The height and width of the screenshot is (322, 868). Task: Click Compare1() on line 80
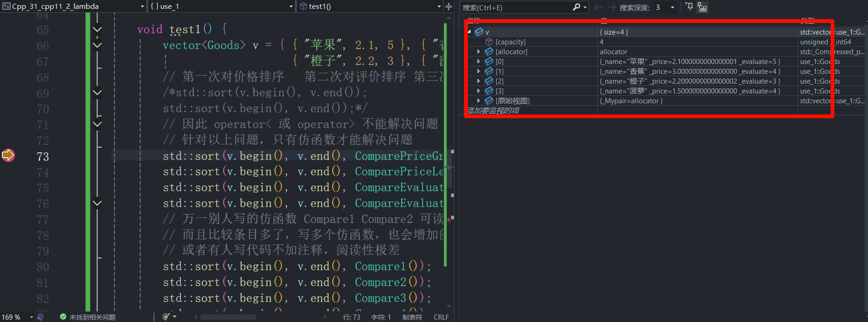389,266
